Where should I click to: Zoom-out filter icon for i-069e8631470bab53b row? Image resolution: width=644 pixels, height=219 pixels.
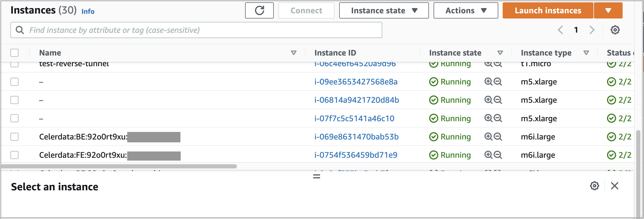point(498,137)
